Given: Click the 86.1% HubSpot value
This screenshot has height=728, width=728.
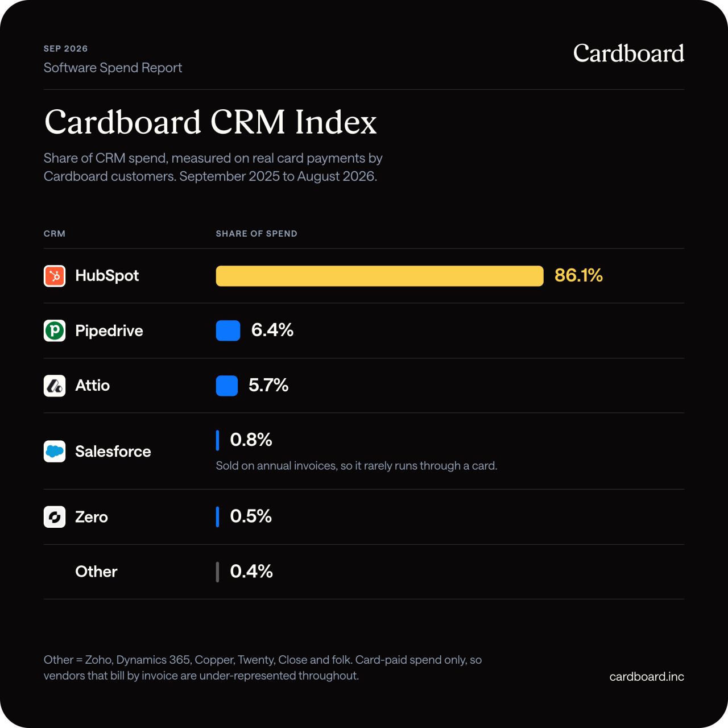Looking at the screenshot, I should 578,275.
